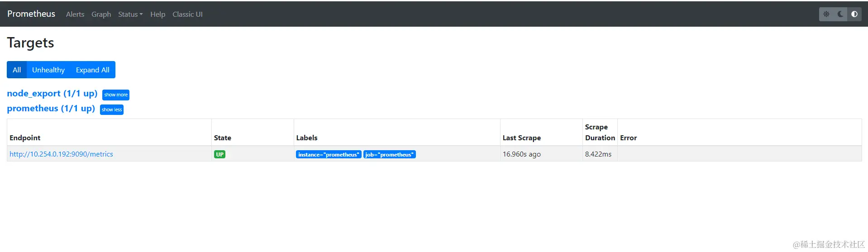This screenshot has height=252, width=868.
Task: Click the instance="prometheus" label badge
Action: click(329, 154)
